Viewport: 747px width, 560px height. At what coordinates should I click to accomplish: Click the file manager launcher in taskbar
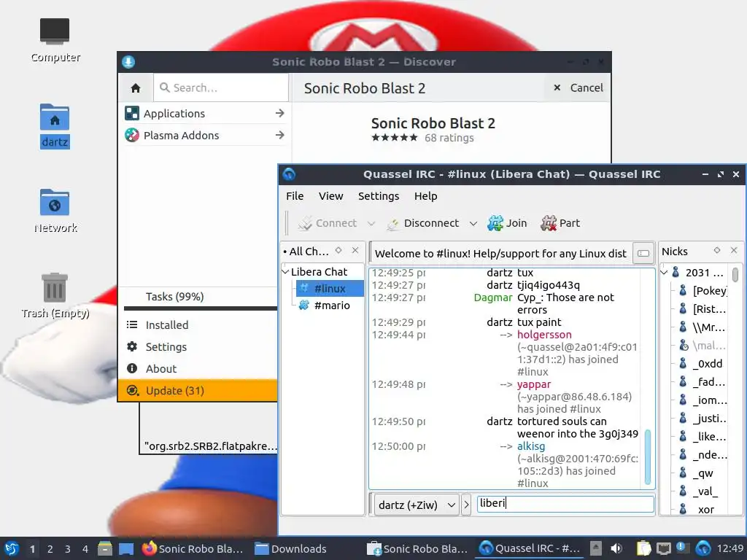[105, 548]
